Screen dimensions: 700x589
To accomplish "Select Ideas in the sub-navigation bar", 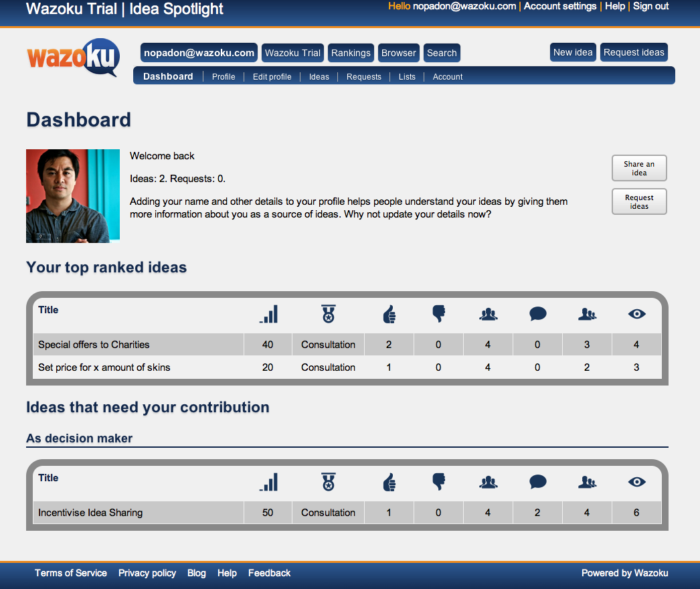I will [319, 77].
